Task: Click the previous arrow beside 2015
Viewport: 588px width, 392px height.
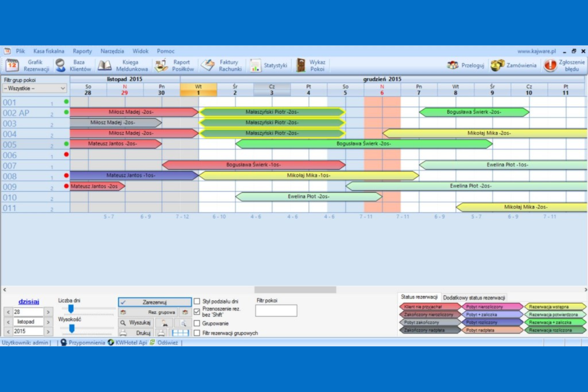Action: point(8,331)
